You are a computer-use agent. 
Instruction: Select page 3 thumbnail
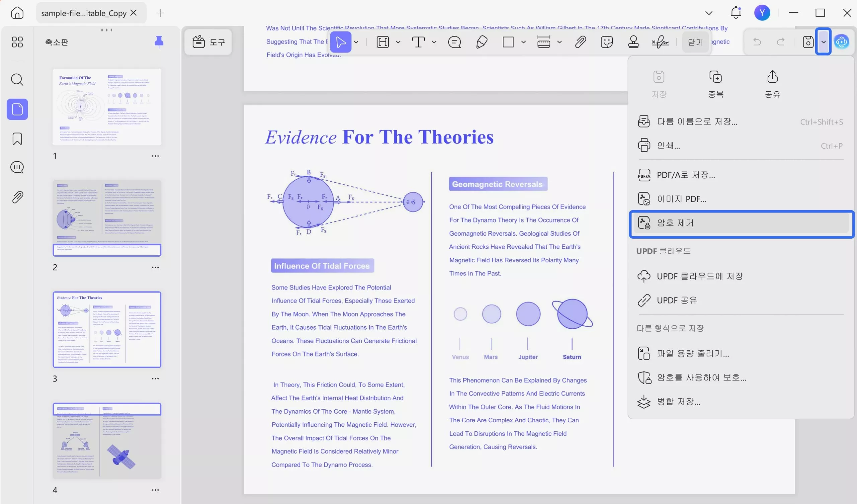[x=107, y=330]
